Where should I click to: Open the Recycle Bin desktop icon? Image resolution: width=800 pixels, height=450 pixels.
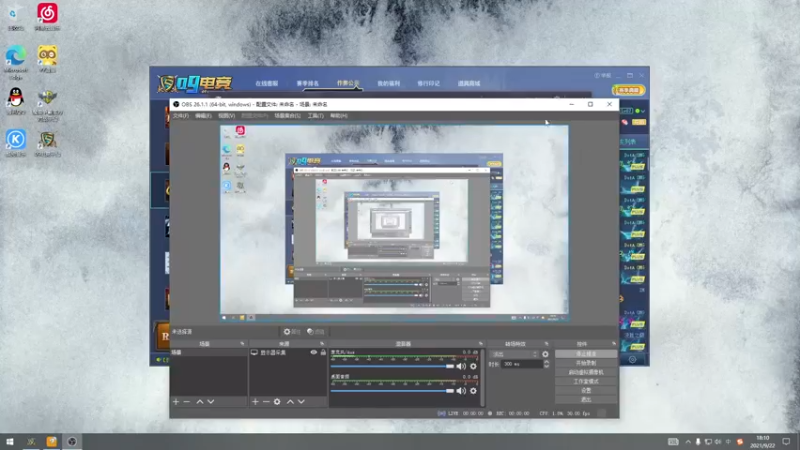15,17
